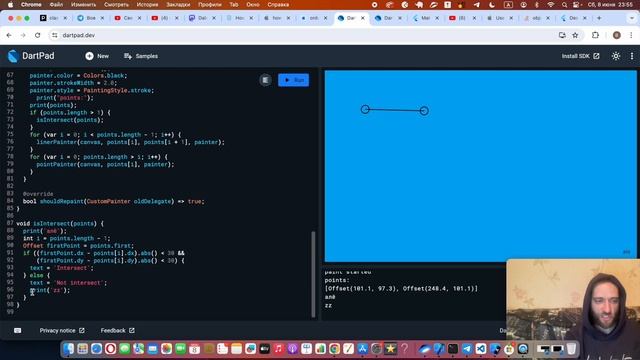Click the editor's vertical scrollbar
The height and width of the screenshot is (360, 640).
click(313, 274)
